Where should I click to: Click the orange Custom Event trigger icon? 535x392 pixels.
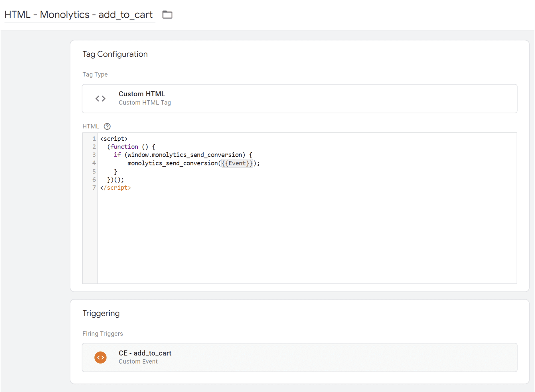click(100, 357)
